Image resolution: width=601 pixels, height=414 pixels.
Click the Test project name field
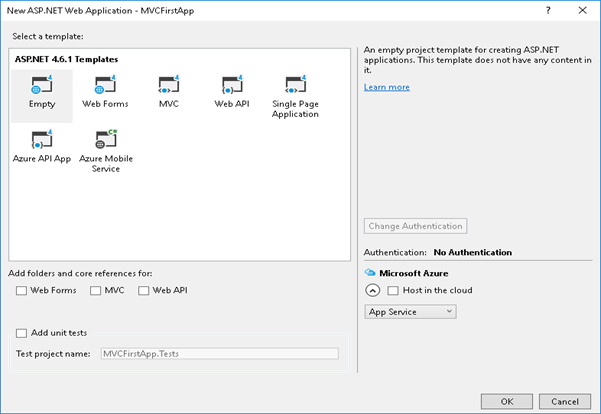219,354
